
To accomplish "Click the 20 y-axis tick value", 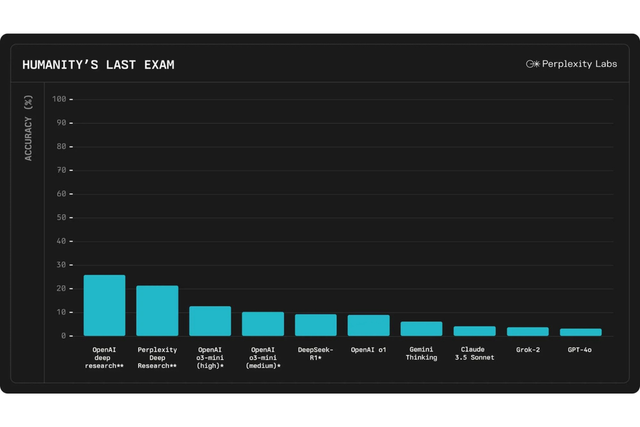I will [61, 289].
